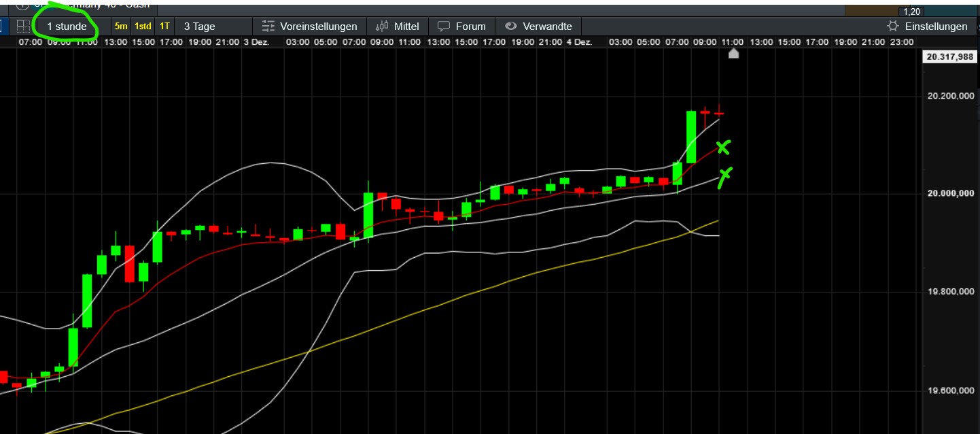Click the 20.317,988 price label
980x434 pixels.
pyautogui.click(x=950, y=57)
